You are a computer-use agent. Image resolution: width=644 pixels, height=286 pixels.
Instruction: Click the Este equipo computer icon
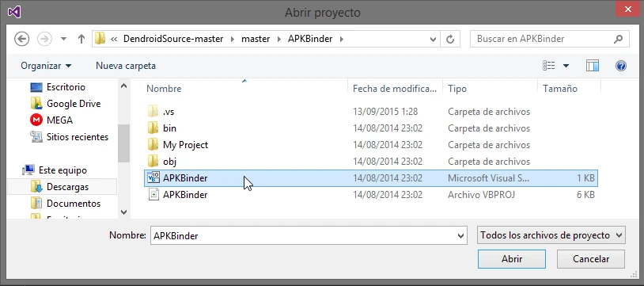pyautogui.click(x=28, y=170)
